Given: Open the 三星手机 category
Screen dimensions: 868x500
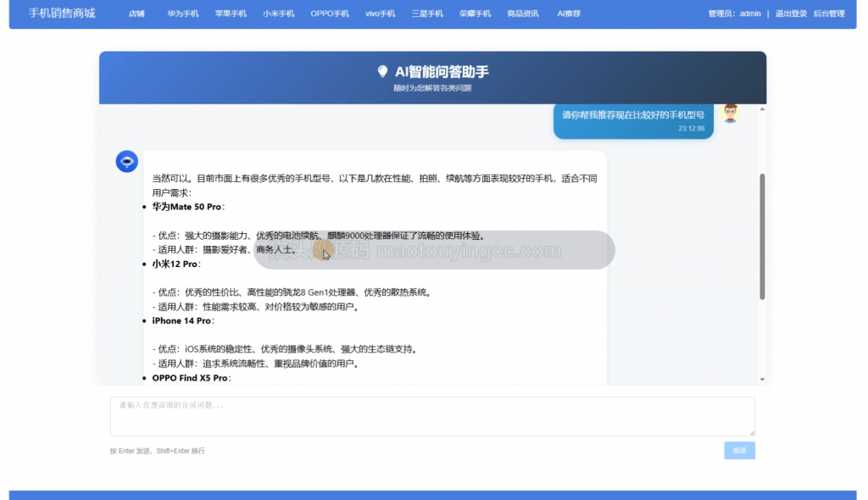Looking at the screenshot, I should point(427,14).
